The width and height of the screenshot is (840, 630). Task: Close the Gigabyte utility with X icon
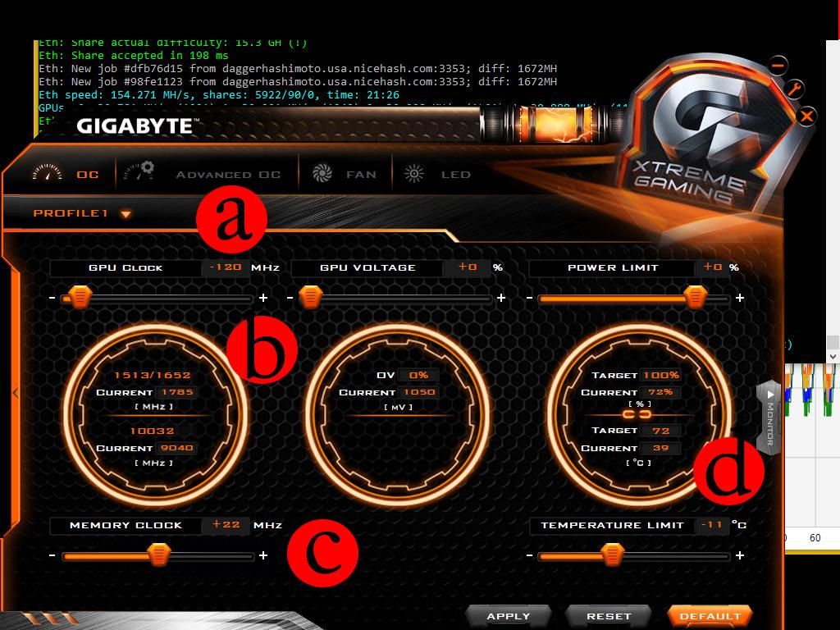point(807,116)
